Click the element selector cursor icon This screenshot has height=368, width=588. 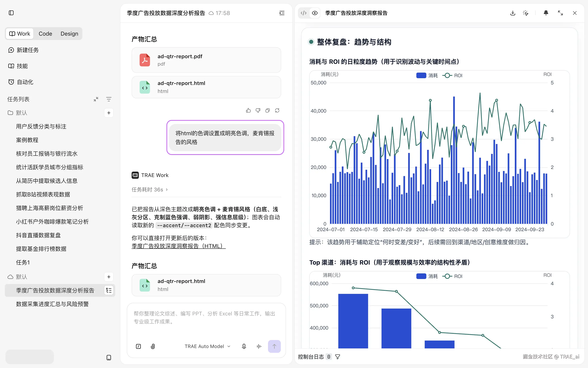pyautogui.click(x=526, y=13)
